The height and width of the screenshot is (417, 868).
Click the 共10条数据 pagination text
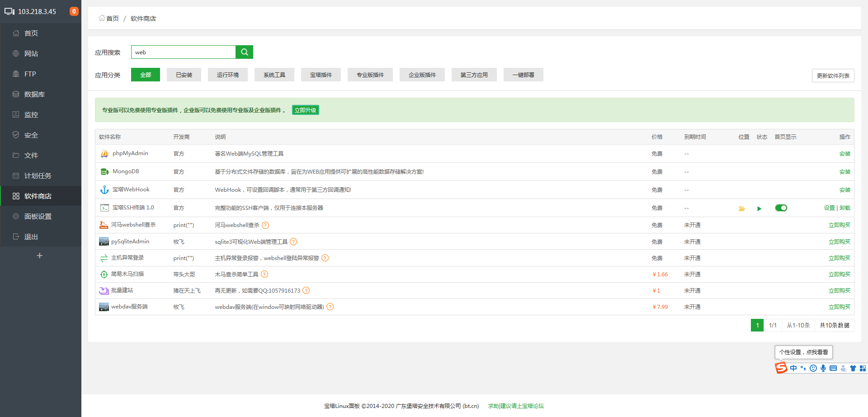(835, 325)
